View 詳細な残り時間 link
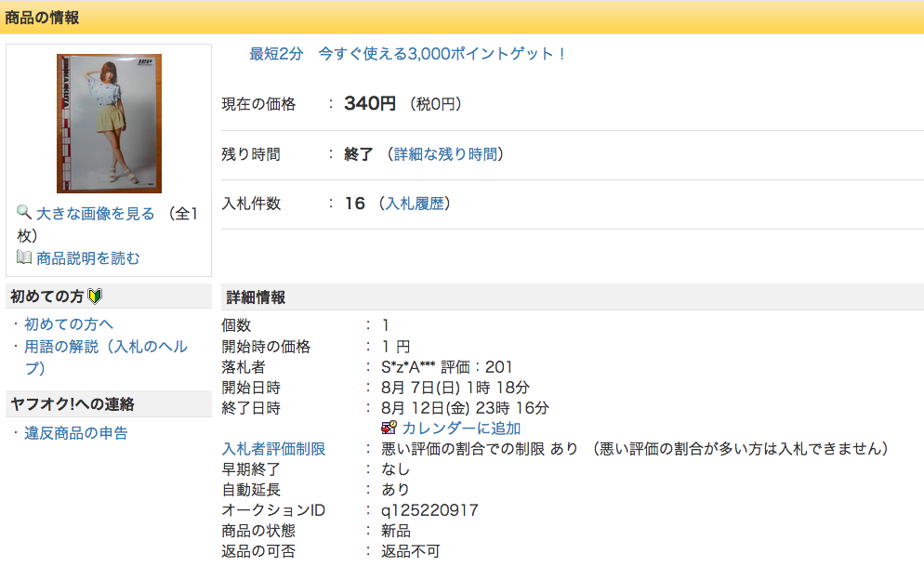This screenshot has width=924, height=567. [x=445, y=154]
